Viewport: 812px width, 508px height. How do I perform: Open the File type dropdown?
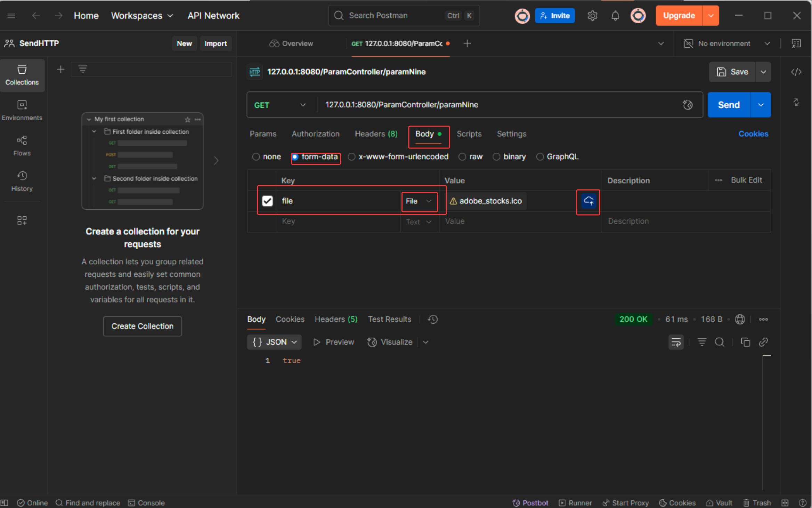(419, 201)
